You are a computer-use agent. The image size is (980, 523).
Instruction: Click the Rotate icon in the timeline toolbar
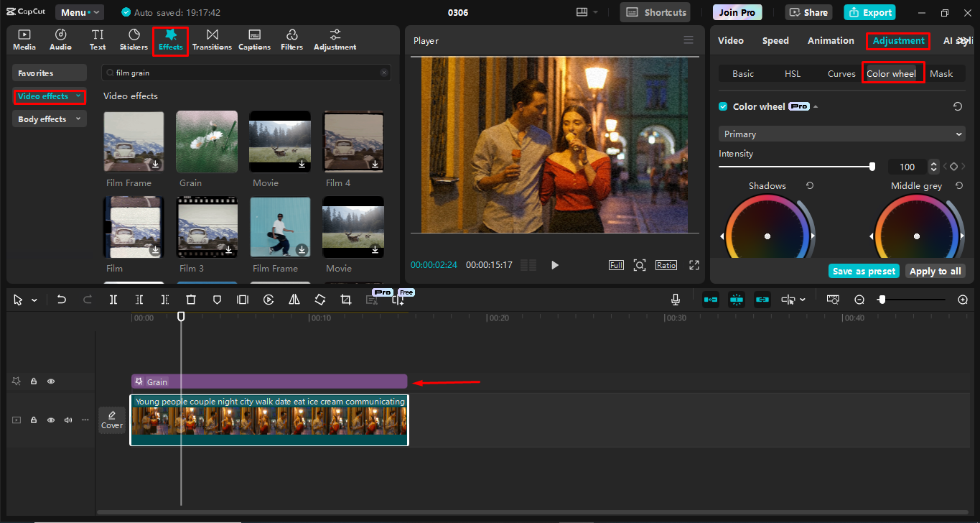(319, 300)
